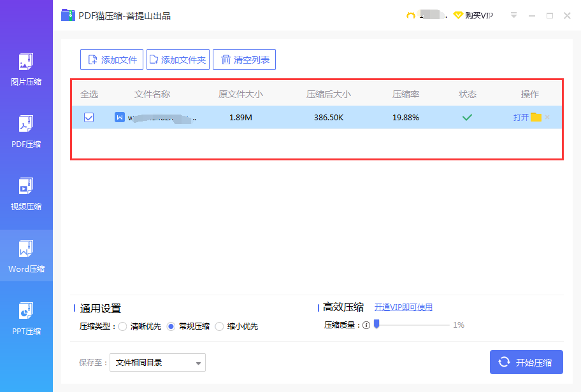
Task: Click the 压缩率 column header
Action: point(406,94)
